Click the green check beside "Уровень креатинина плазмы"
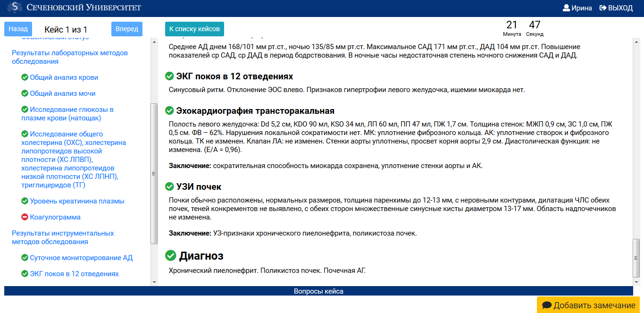 24,201
